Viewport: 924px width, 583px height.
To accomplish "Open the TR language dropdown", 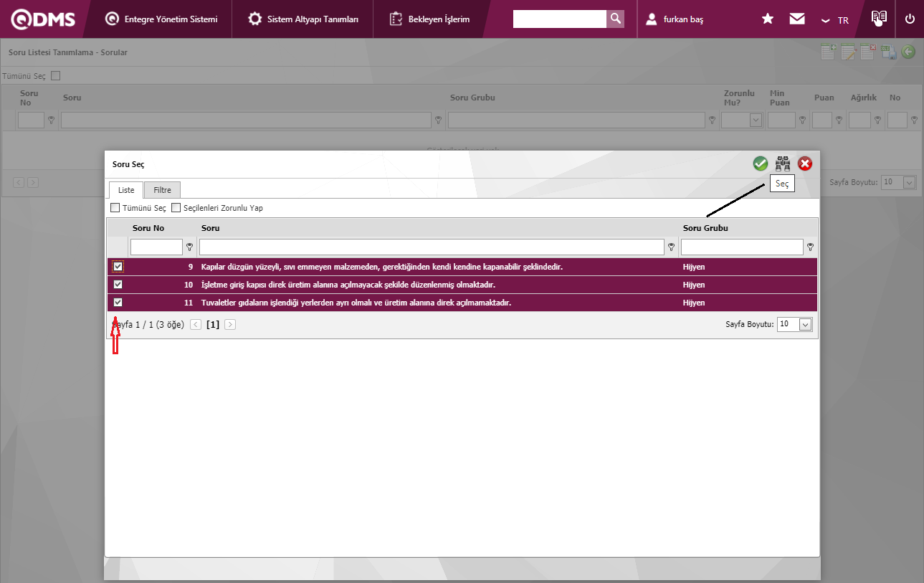I will [835, 20].
